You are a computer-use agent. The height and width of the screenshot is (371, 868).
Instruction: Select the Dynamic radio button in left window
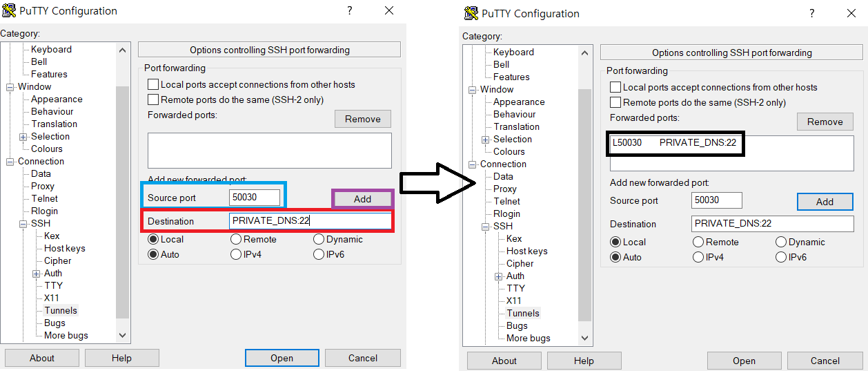(319, 239)
